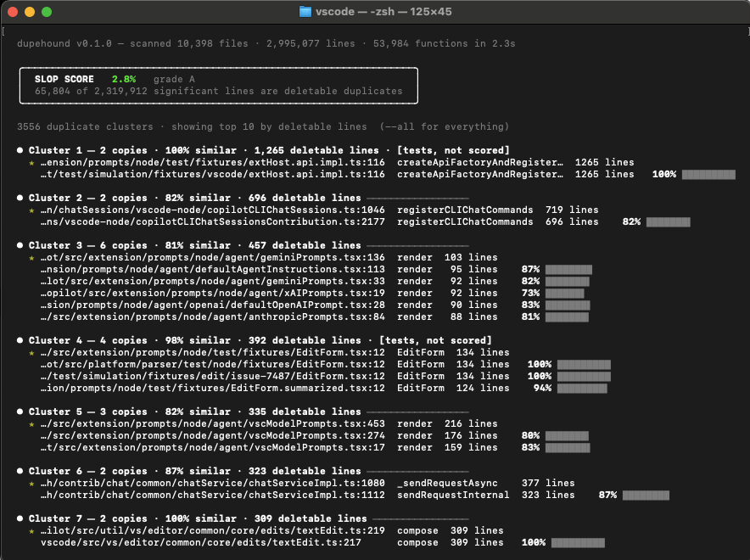Click the star beside chatServiceImpl.ts:1080
This screenshot has height=560, width=750.
(x=31, y=484)
